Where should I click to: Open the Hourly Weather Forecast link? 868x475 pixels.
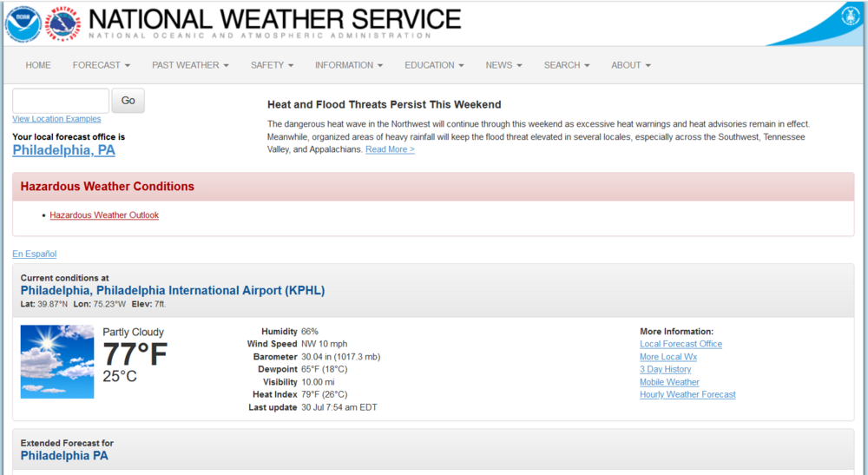[687, 395]
